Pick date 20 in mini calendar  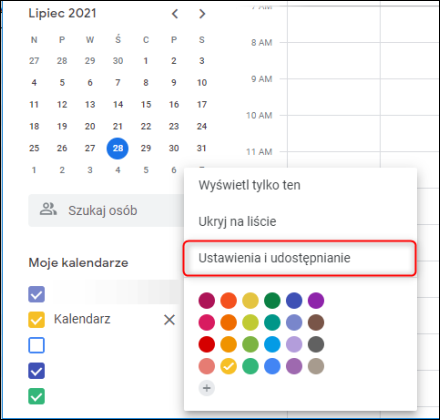[90, 126]
